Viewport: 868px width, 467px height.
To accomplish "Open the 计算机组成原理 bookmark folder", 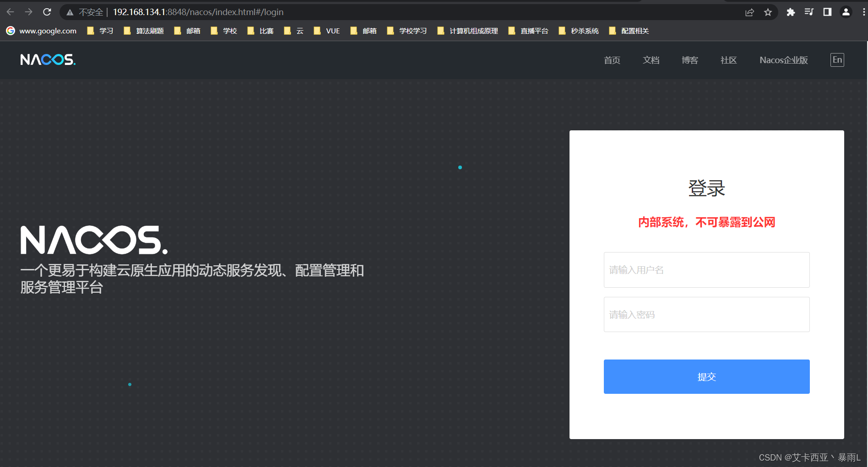I will (468, 31).
